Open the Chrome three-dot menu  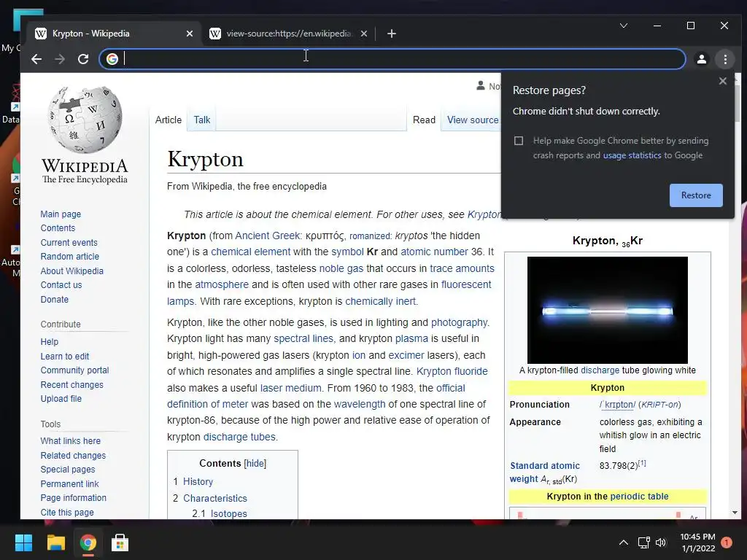click(x=725, y=59)
